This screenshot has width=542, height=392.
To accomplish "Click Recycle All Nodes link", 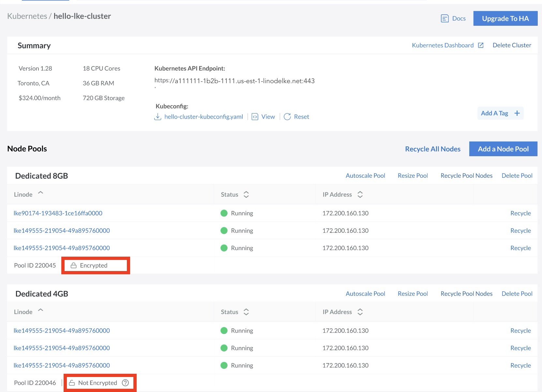I will 432,149.
